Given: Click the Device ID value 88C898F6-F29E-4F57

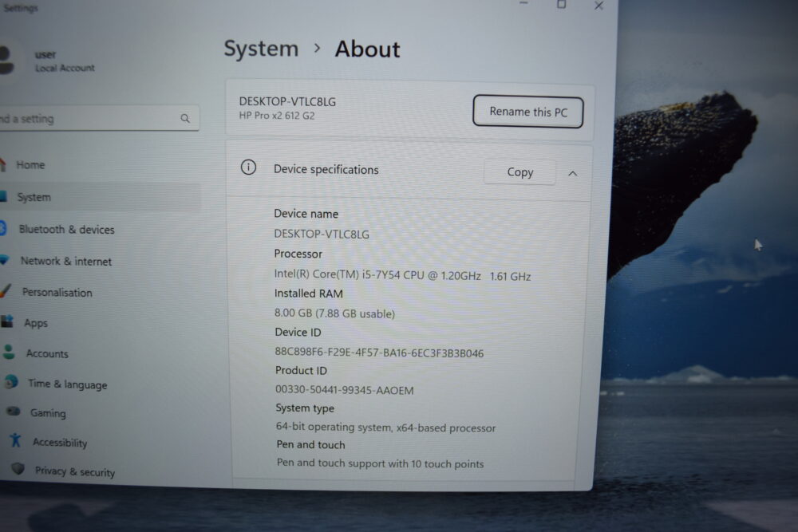Looking at the screenshot, I should coord(379,353).
